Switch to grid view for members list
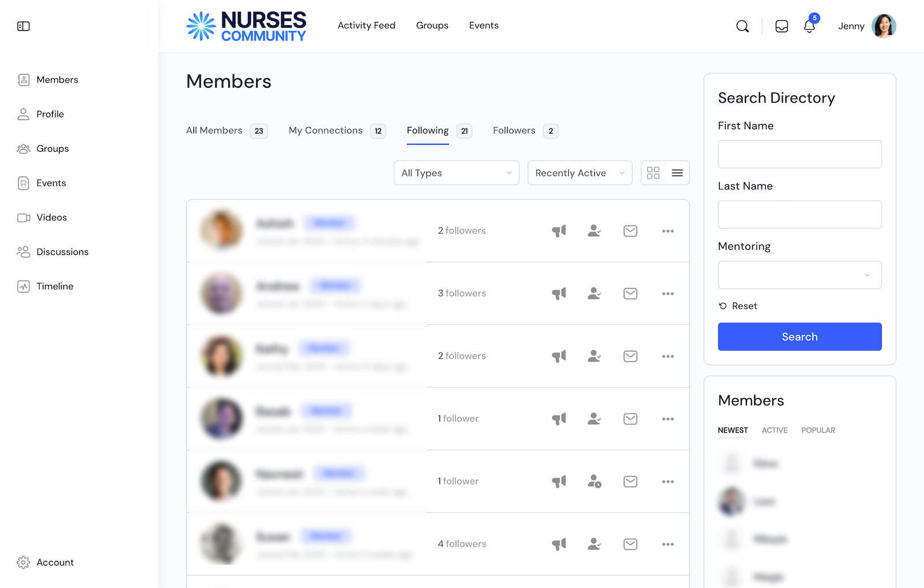The image size is (924, 588). coord(653,173)
